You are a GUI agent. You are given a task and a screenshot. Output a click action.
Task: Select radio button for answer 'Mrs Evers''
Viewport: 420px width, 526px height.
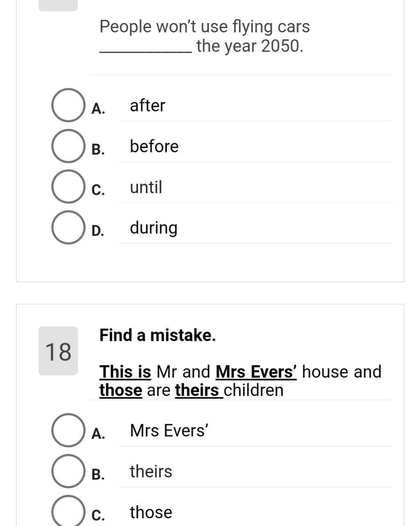68,430
